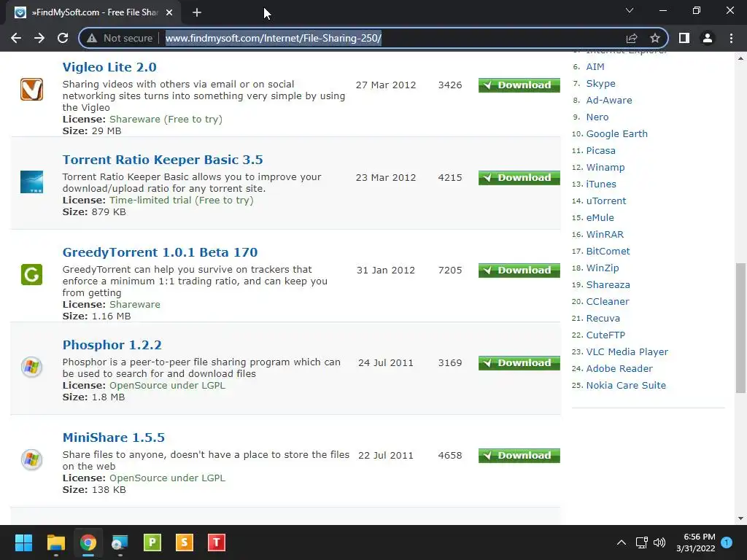Click Phosphor's OpenSource under LGPL license link
The height and width of the screenshot is (560, 747).
(x=167, y=385)
